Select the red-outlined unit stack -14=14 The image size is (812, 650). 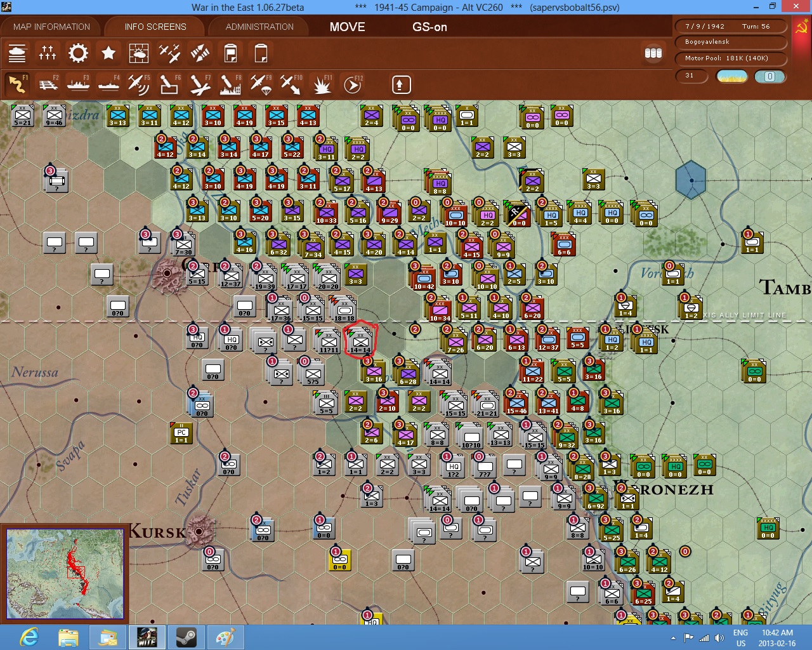pyautogui.click(x=360, y=341)
